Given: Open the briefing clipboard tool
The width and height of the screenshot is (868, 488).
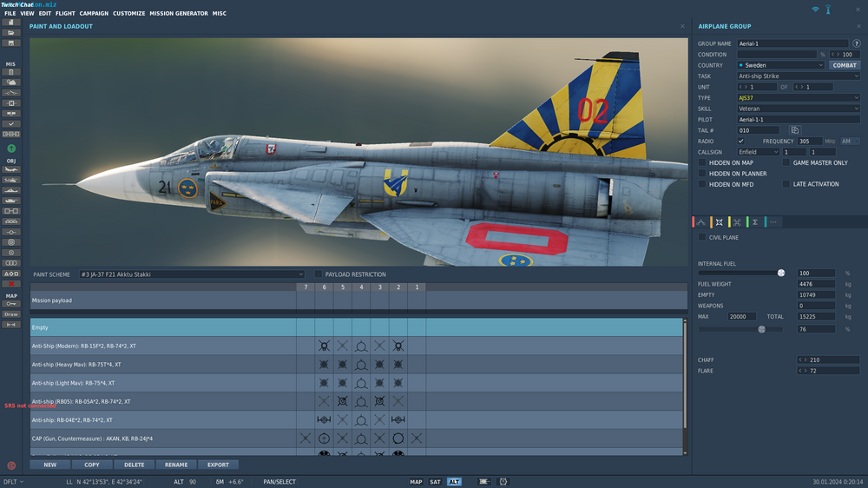Looking at the screenshot, I should [x=11, y=72].
